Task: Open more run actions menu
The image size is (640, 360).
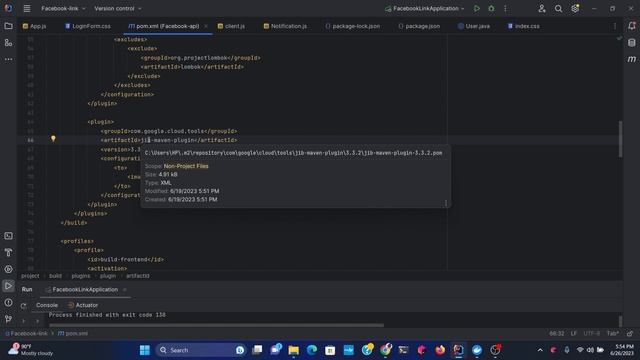Action: pos(505,8)
